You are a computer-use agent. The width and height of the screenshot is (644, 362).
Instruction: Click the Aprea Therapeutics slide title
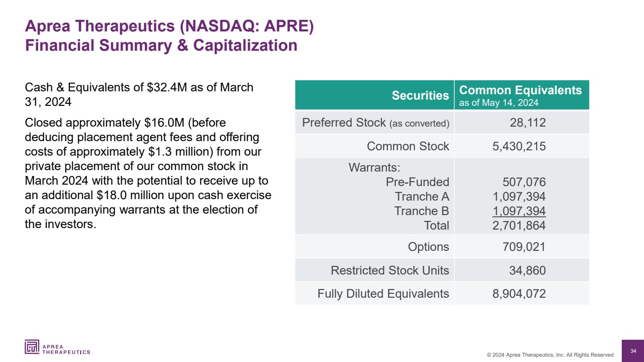(169, 27)
